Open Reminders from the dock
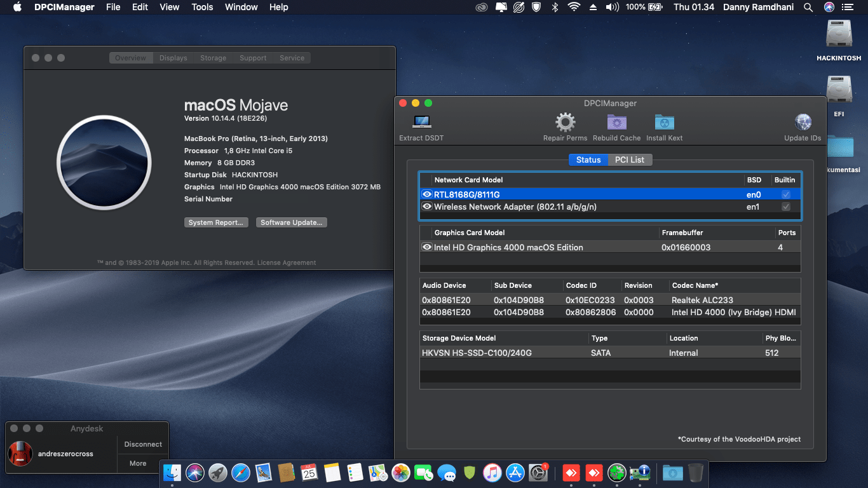This screenshot has width=868, height=488. click(355, 472)
